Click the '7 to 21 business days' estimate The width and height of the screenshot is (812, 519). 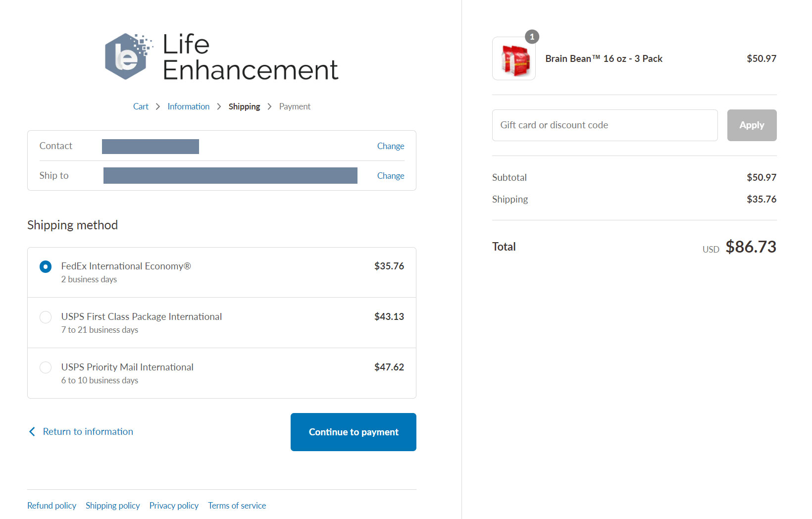tap(100, 330)
